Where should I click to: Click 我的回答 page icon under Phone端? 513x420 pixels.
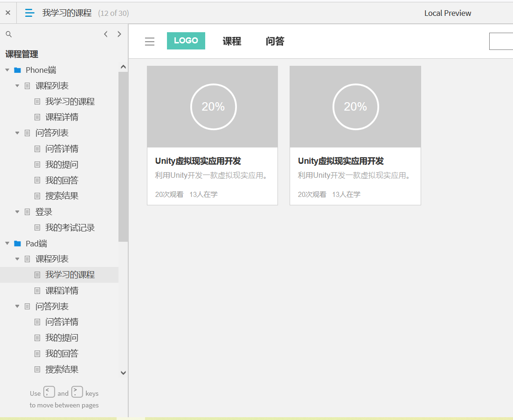pyautogui.click(x=37, y=181)
